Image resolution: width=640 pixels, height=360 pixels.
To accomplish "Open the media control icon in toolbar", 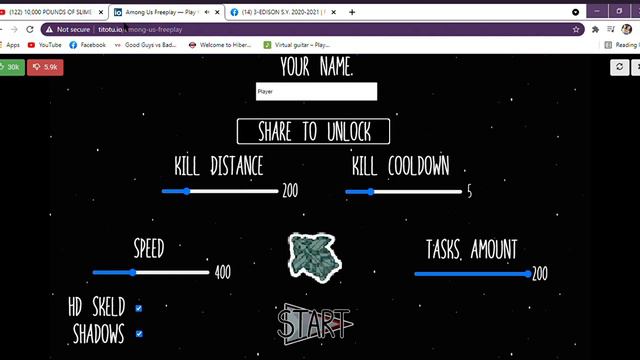I will pos(611,29).
